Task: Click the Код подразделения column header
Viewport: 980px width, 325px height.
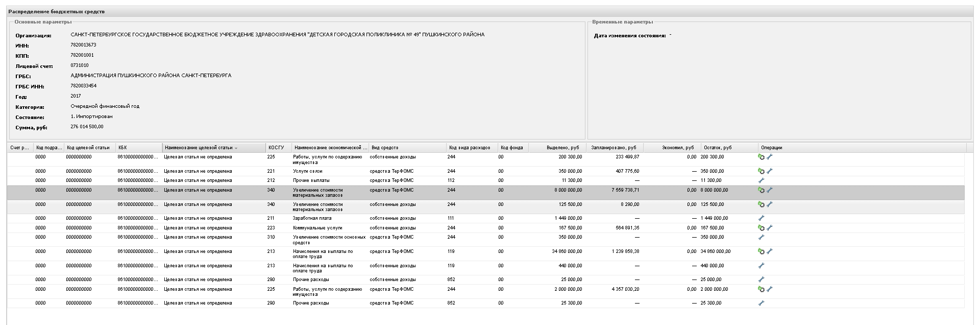Action: tap(49, 148)
